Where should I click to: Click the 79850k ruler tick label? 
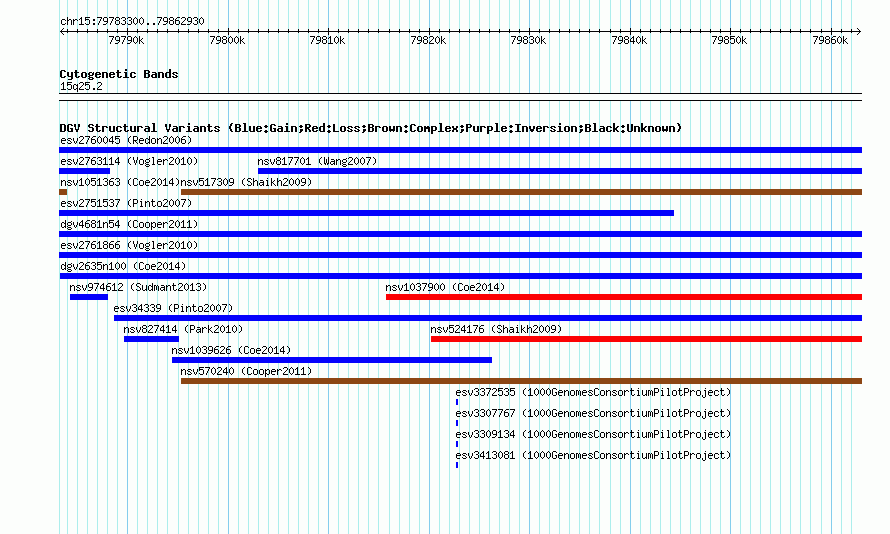(x=729, y=40)
